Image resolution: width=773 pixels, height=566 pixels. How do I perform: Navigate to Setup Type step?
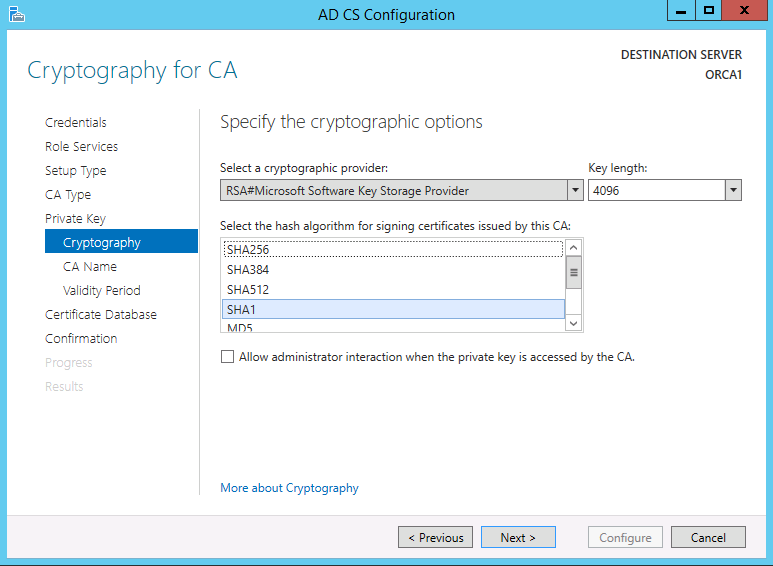(76, 171)
